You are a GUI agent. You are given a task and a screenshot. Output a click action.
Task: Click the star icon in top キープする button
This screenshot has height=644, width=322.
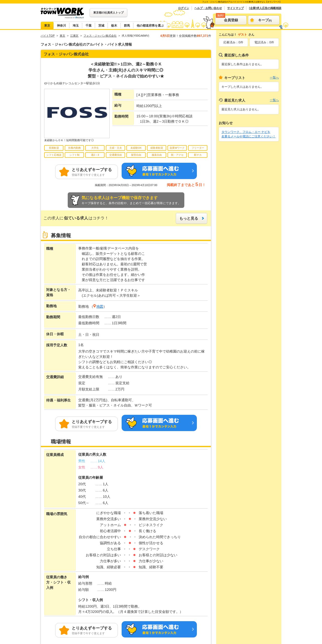point(64,172)
